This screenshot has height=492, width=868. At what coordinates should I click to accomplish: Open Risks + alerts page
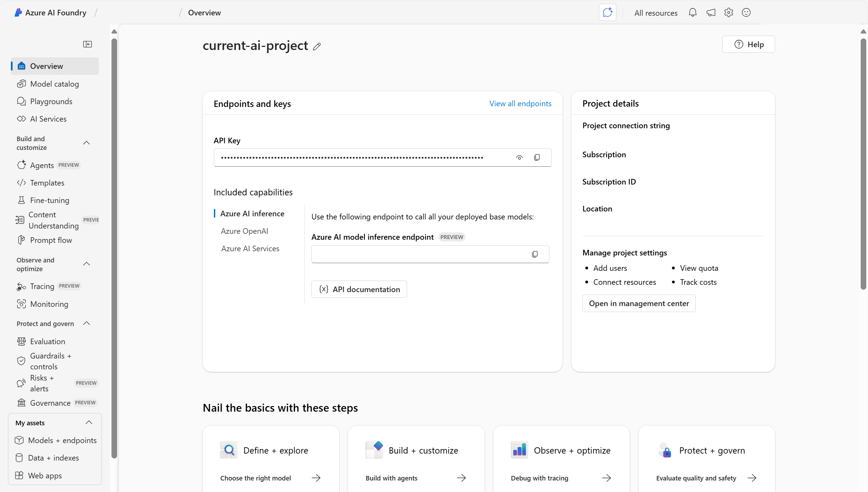(55, 383)
